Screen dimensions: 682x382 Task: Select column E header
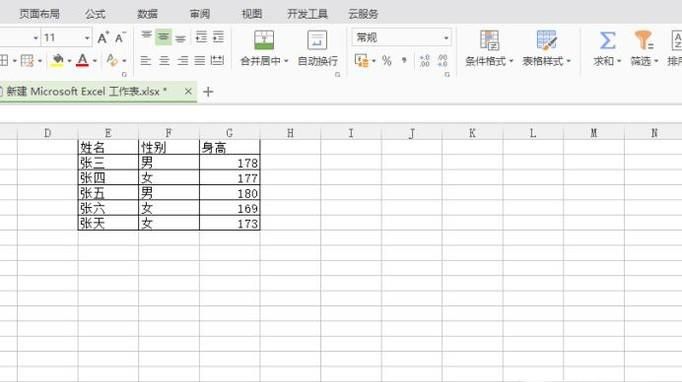pyautogui.click(x=108, y=133)
